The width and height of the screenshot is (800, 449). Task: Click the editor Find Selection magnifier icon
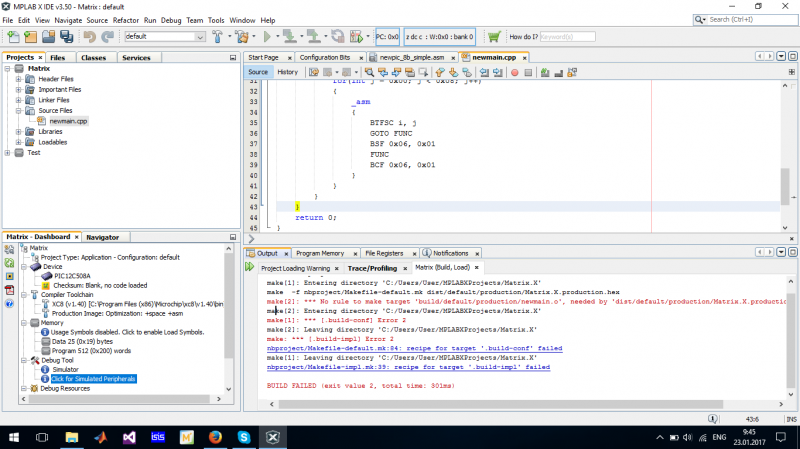pos(369,72)
